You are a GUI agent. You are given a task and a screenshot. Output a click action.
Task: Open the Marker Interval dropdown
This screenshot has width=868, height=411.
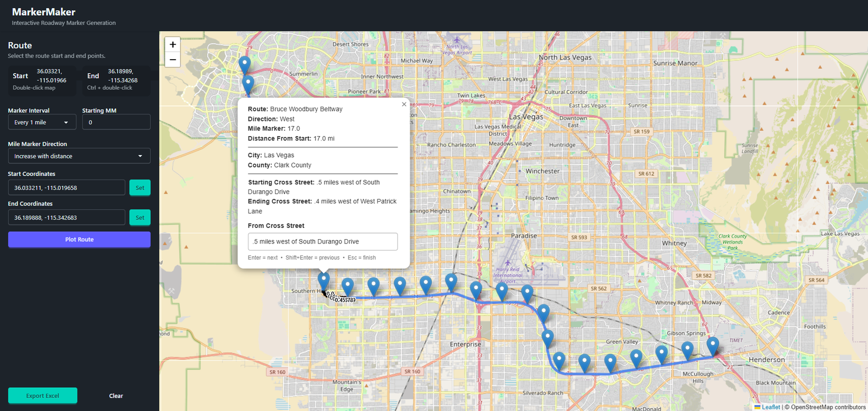(42, 123)
